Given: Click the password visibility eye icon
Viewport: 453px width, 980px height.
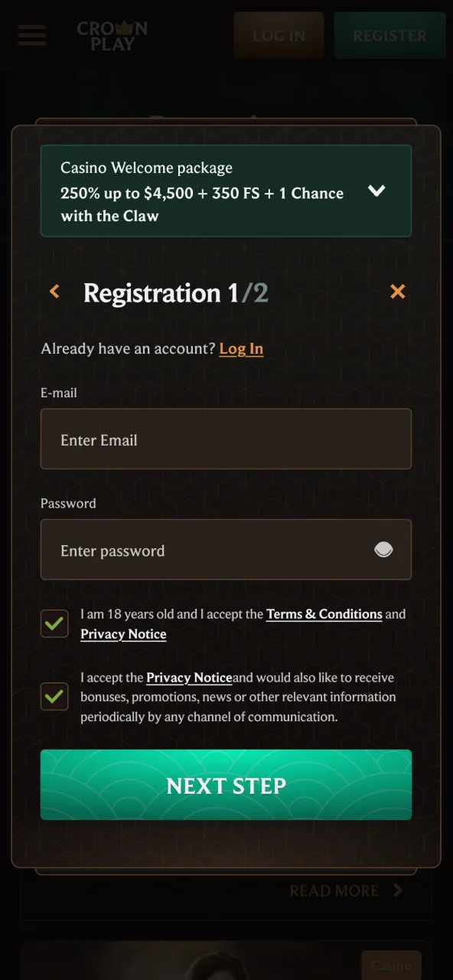Looking at the screenshot, I should [383, 549].
